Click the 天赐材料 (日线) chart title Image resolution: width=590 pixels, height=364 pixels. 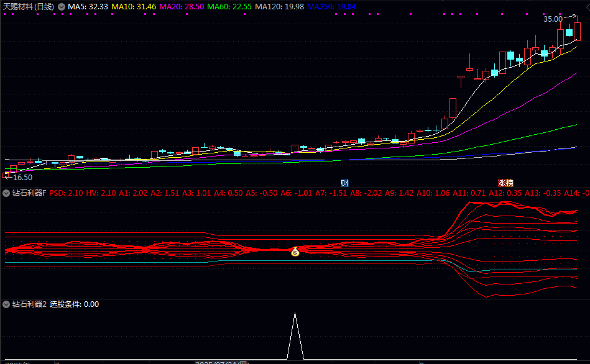click(x=29, y=6)
